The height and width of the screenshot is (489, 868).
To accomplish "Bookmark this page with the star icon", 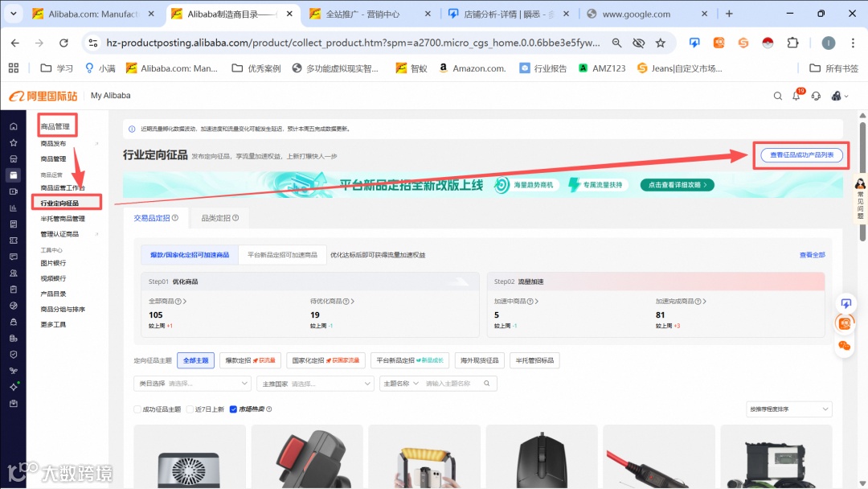I will (x=661, y=43).
